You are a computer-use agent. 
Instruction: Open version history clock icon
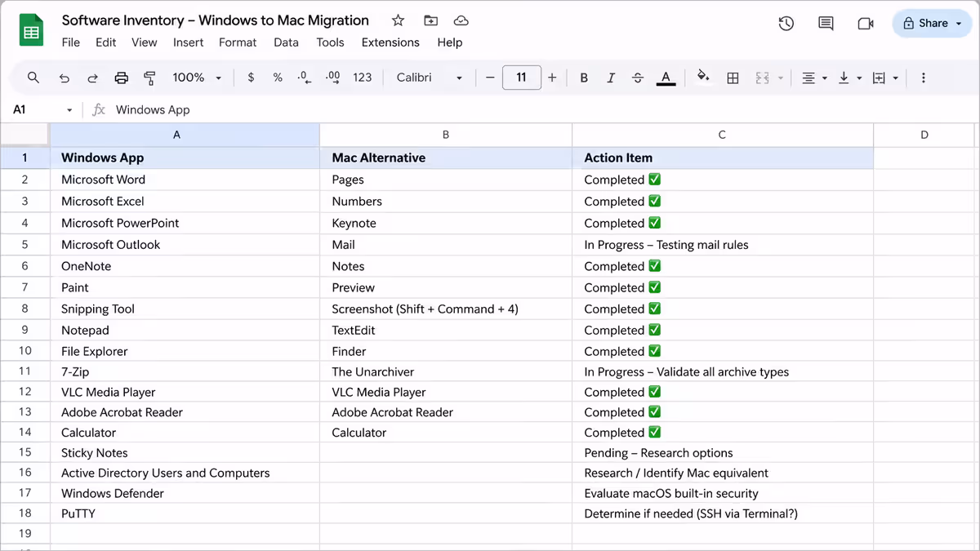786,24
